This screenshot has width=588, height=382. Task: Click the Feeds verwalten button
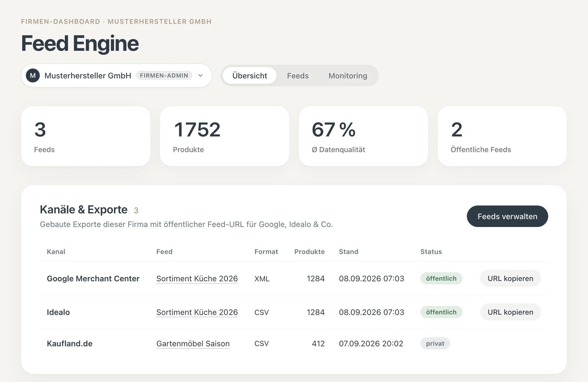(507, 216)
